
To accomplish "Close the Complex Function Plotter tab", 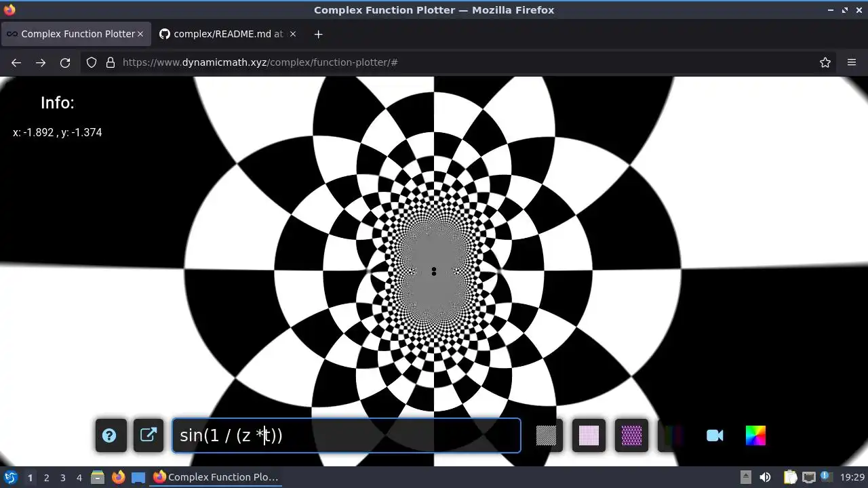I will [140, 34].
